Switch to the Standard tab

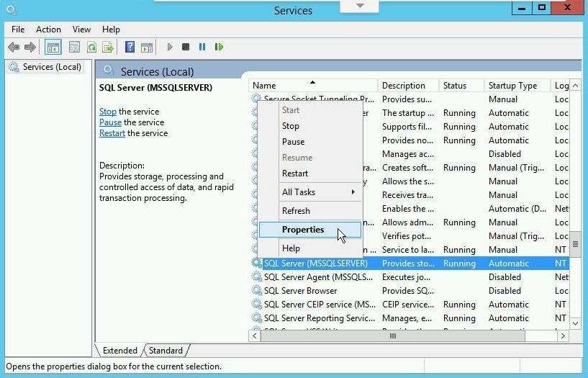(166, 351)
